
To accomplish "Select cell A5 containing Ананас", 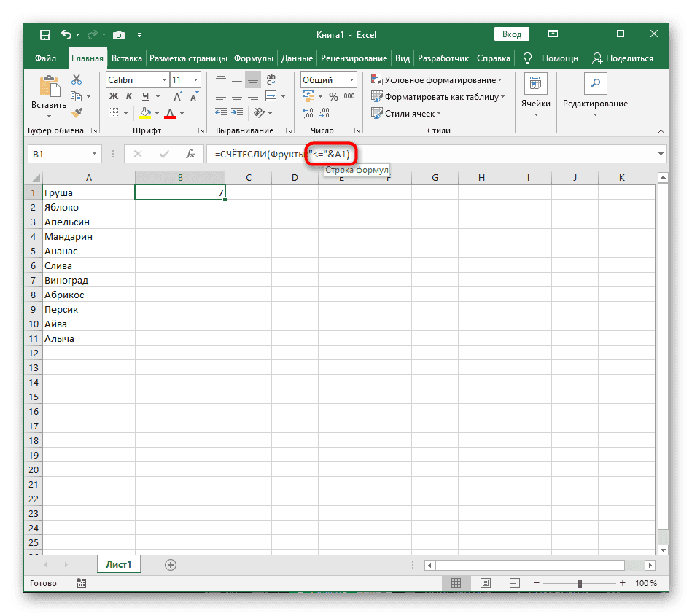I will coord(88,252).
